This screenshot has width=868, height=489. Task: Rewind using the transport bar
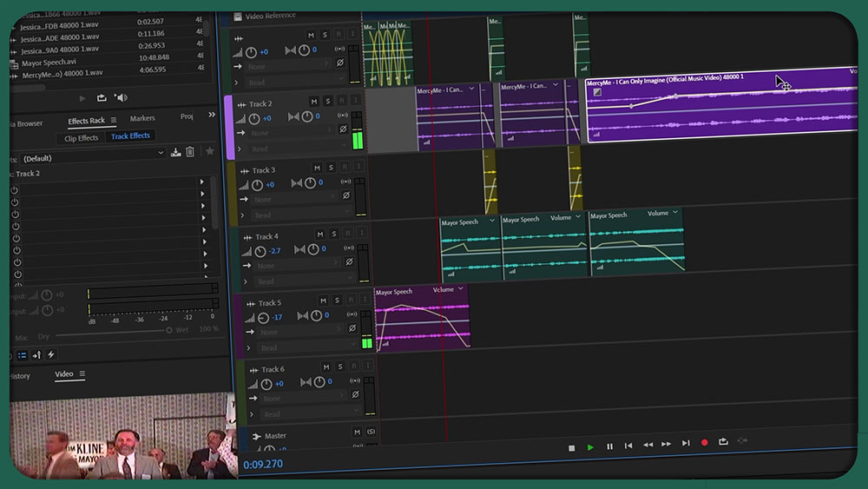[x=648, y=445]
